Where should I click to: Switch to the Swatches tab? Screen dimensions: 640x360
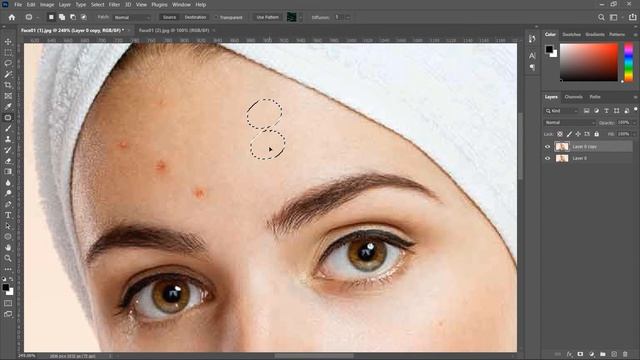click(x=571, y=35)
